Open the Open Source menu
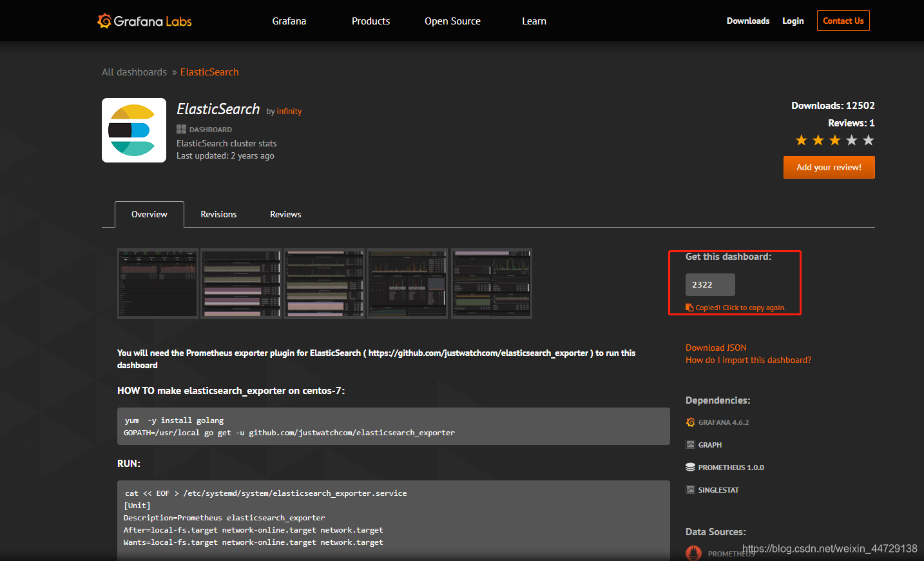 tap(452, 21)
